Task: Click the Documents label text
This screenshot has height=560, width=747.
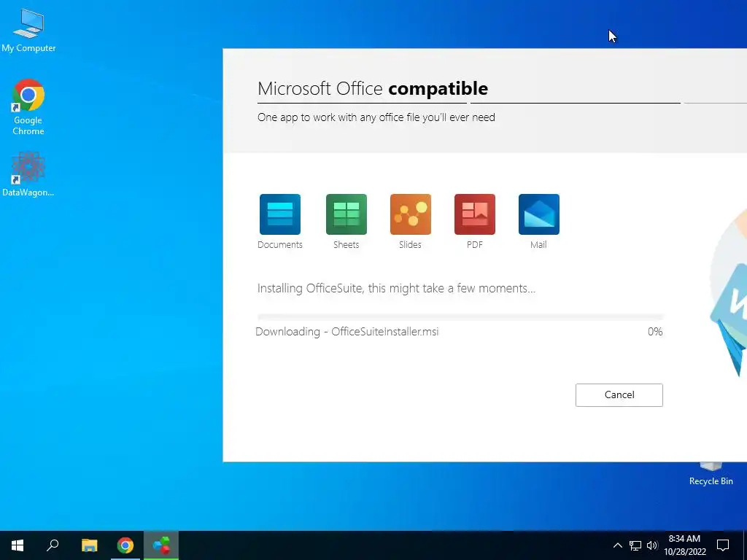Action: tap(279, 245)
